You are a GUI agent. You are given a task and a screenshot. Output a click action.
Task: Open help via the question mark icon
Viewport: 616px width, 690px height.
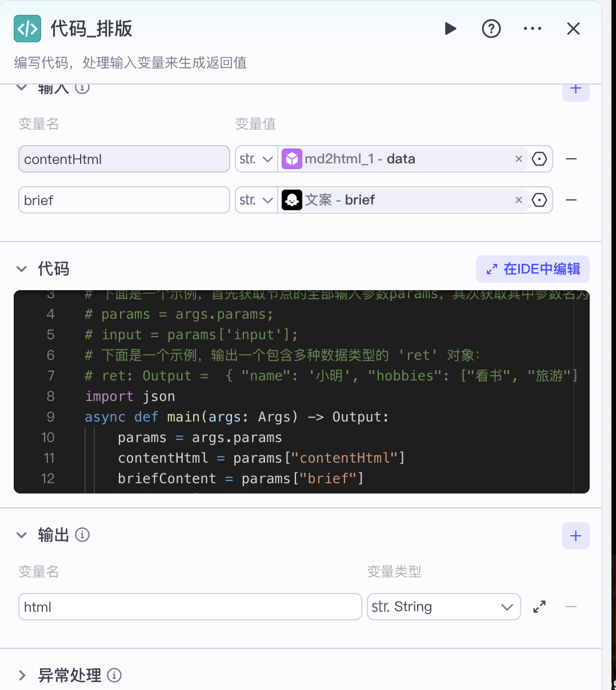(x=491, y=29)
